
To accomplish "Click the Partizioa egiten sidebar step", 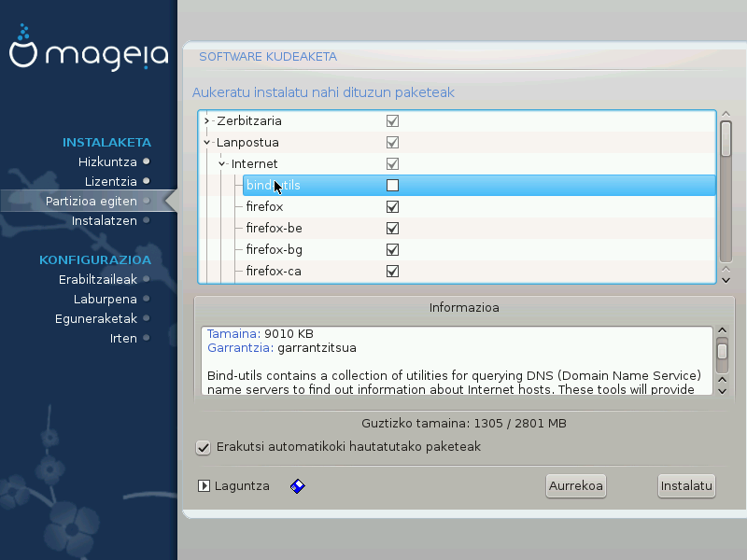I will tap(92, 201).
